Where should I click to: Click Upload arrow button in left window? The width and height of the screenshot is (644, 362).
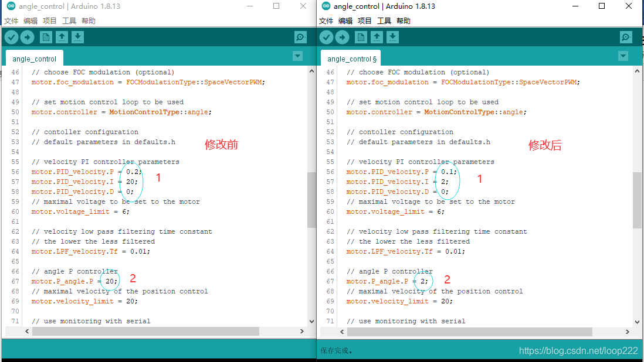coord(27,37)
